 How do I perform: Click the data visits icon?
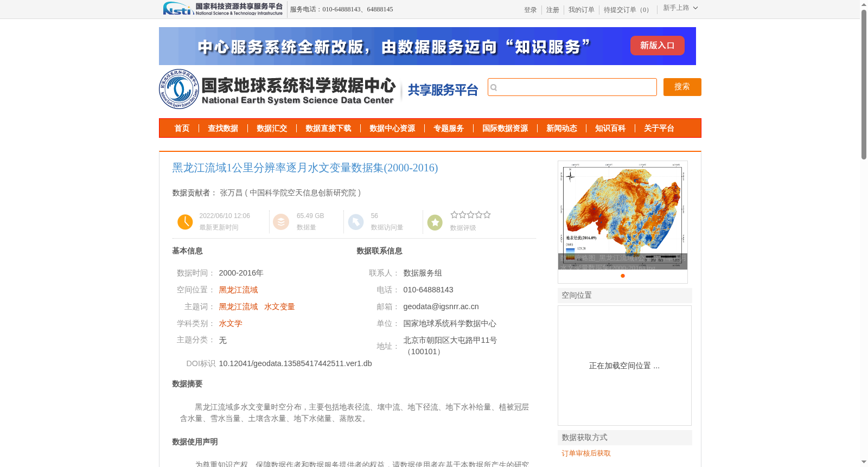coord(356,222)
